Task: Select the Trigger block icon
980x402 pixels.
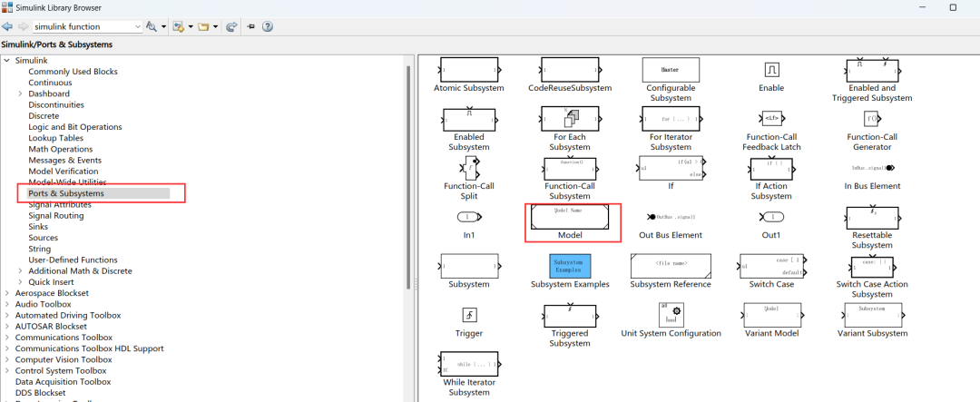Action: coord(469,315)
